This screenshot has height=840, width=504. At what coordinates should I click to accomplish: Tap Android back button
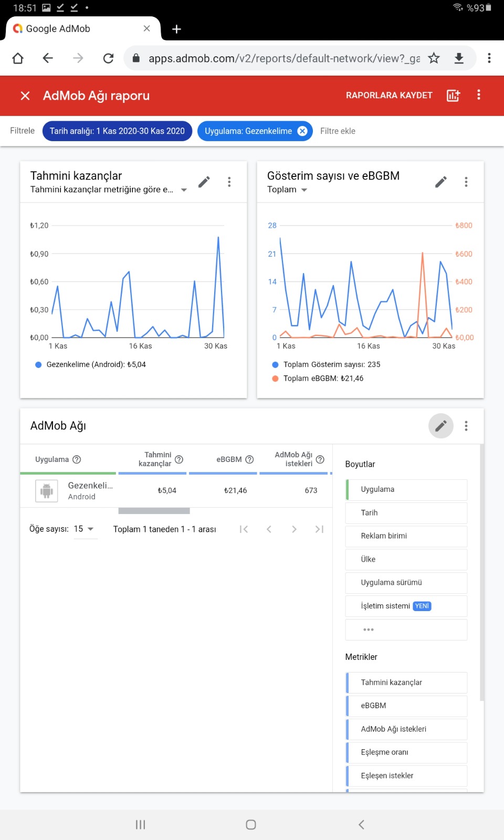[x=361, y=825]
